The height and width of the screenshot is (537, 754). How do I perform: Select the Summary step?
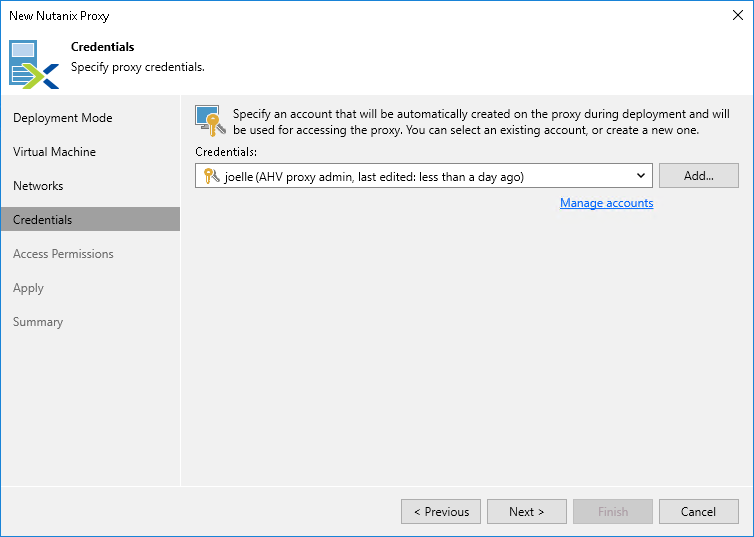coord(38,322)
